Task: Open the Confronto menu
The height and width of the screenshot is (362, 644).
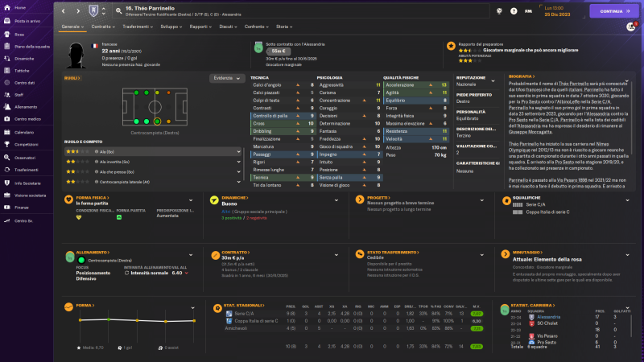Action: [x=256, y=27]
